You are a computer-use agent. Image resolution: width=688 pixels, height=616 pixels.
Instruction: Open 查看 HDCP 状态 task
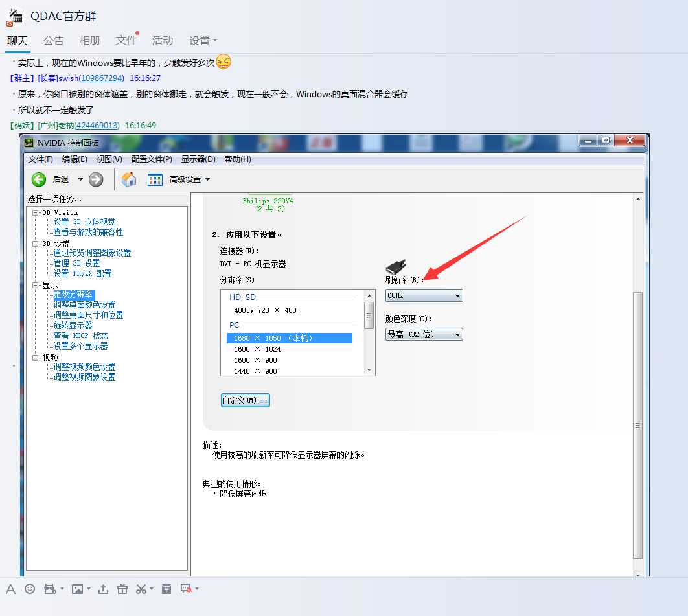coord(81,336)
